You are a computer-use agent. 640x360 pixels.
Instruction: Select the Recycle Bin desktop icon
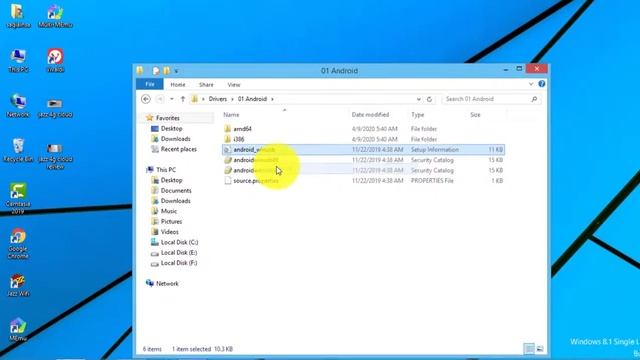click(x=18, y=150)
